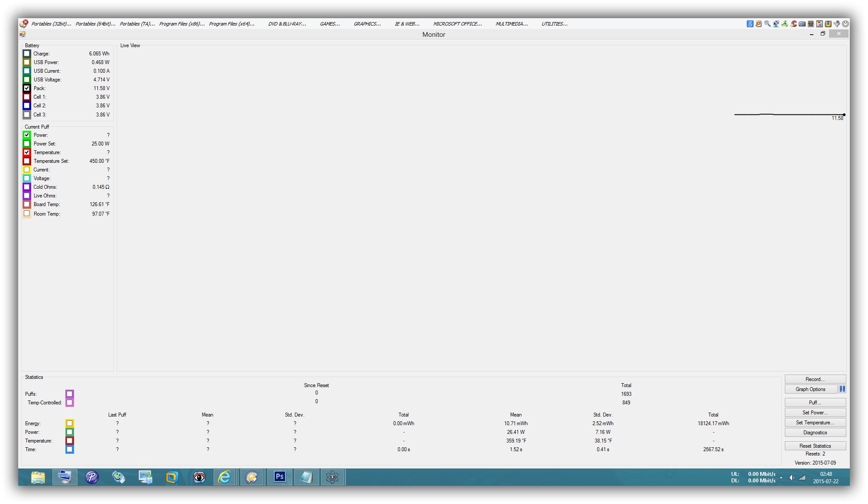Open the CCleaner launcher icon

[794, 24]
